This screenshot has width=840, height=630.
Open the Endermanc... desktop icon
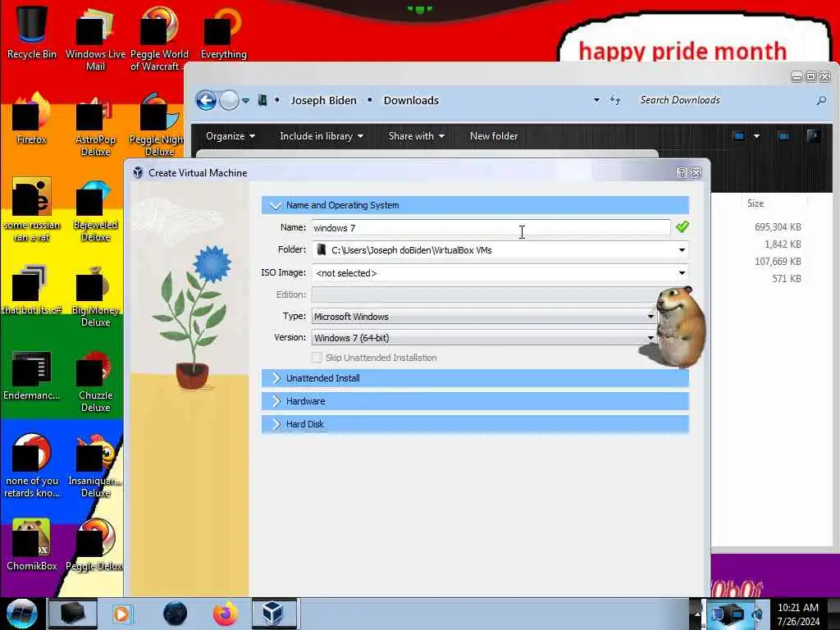tap(31, 375)
